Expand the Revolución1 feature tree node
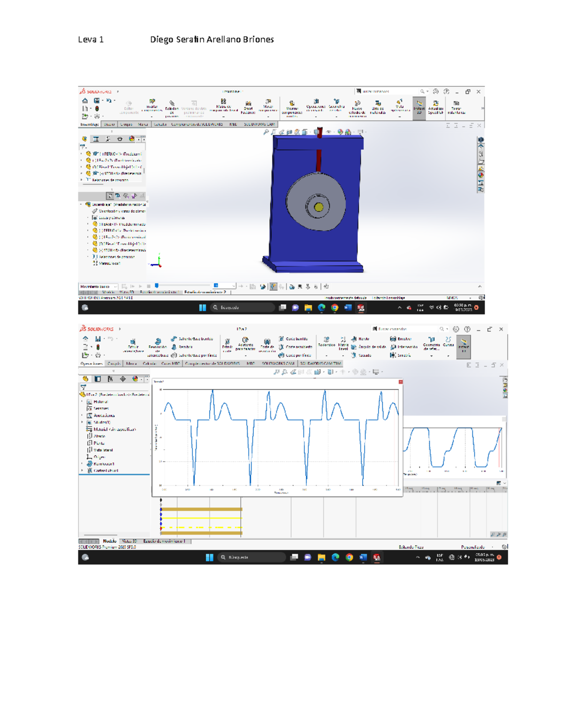The height and width of the screenshot is (728, 563). coord(83,464)
